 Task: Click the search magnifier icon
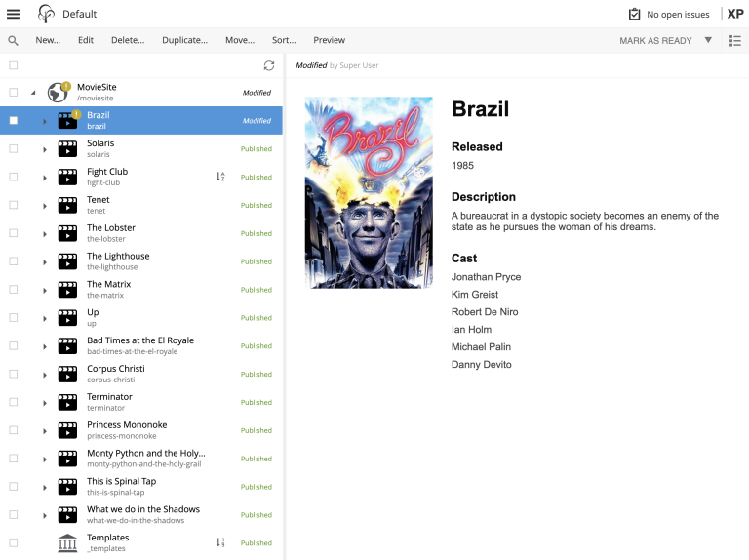(14, 41)
